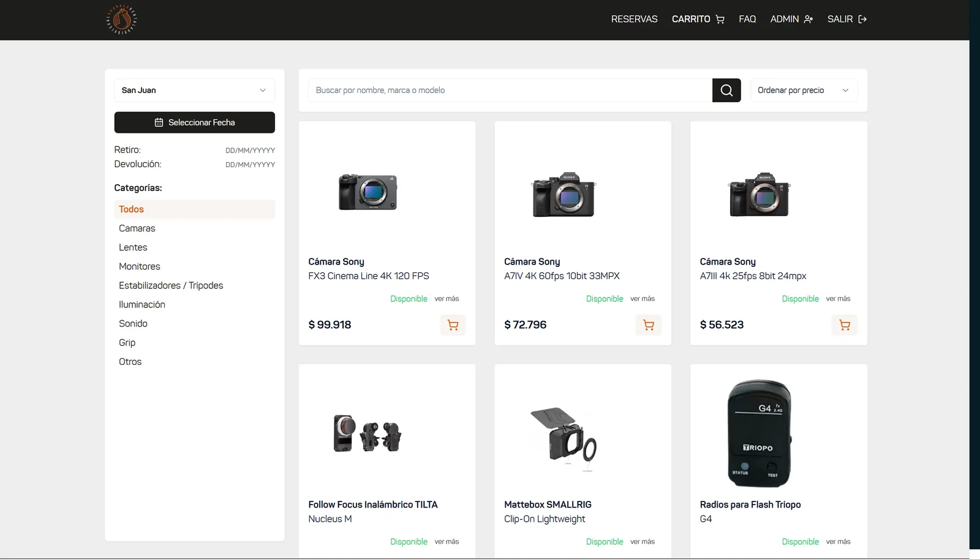The image size is (980, 559).
Task: Open the ADMIN section
Action: (791, 19)
